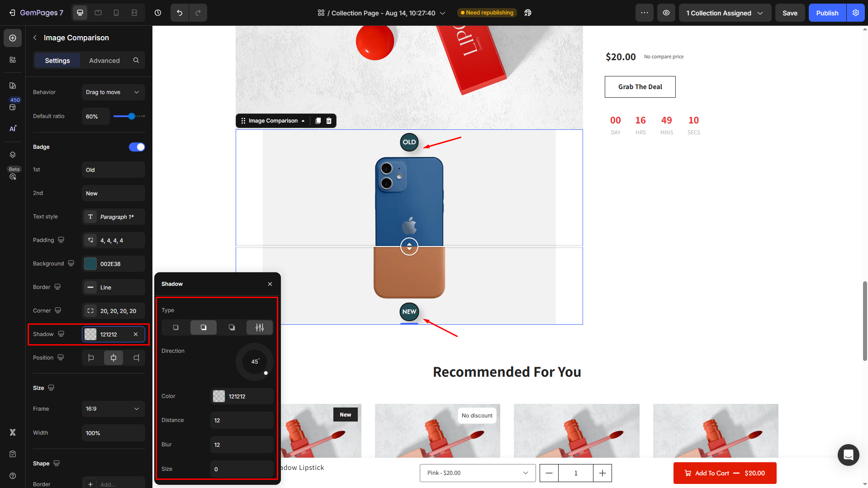The image size is (868, 488).
Task: Open the Corner radius 20, 20, 20, 20 selector
Action: pyautogui.click(x=114, y=311)
